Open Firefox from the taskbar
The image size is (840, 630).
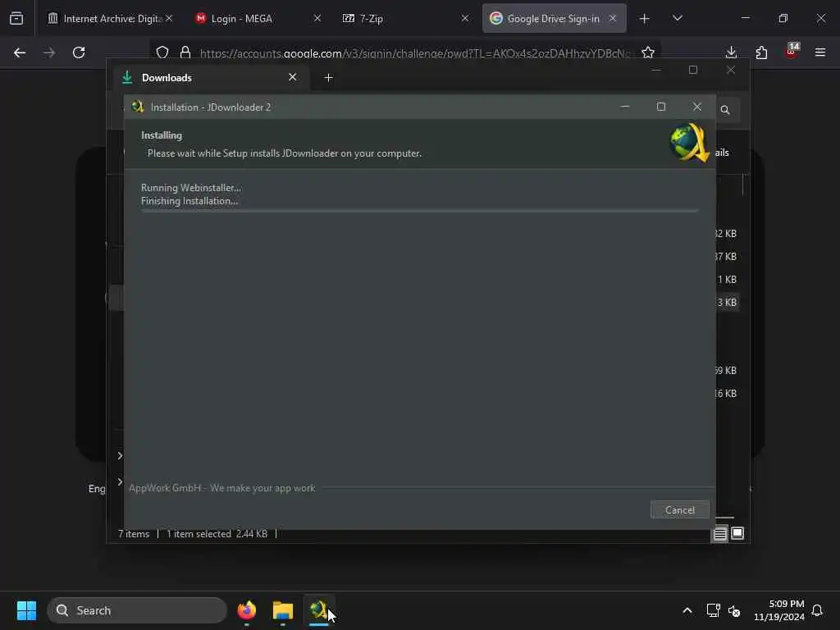coord(247,610)
